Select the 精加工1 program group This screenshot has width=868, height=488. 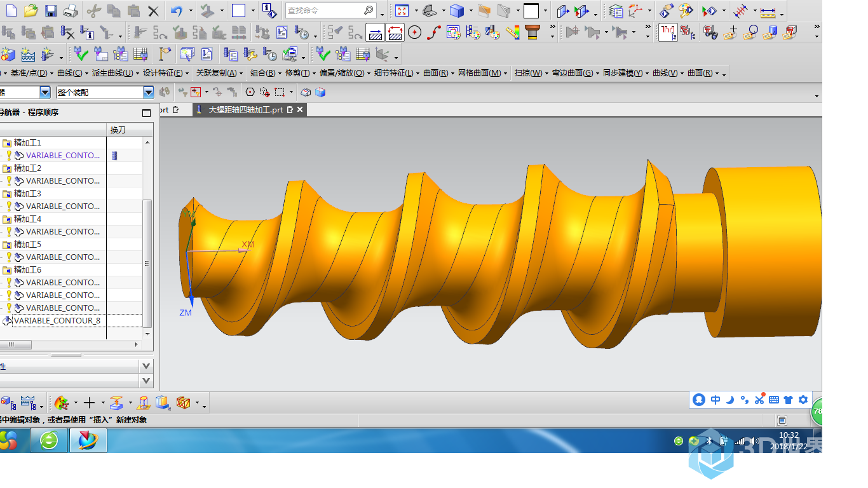point(27,143)
